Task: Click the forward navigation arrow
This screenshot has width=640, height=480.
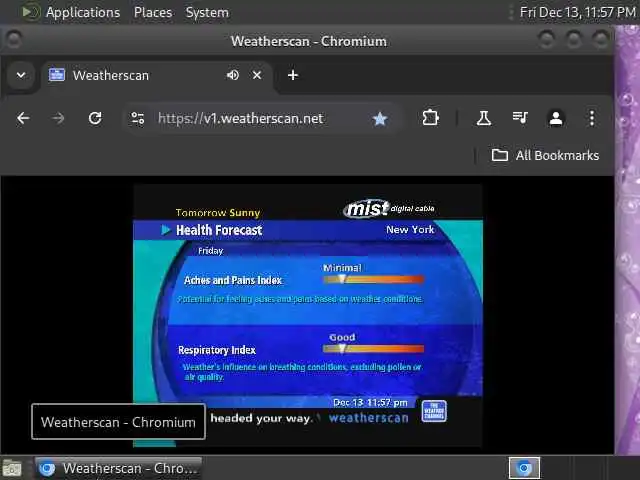Action: pyautogui.click(x=58, y=118)
